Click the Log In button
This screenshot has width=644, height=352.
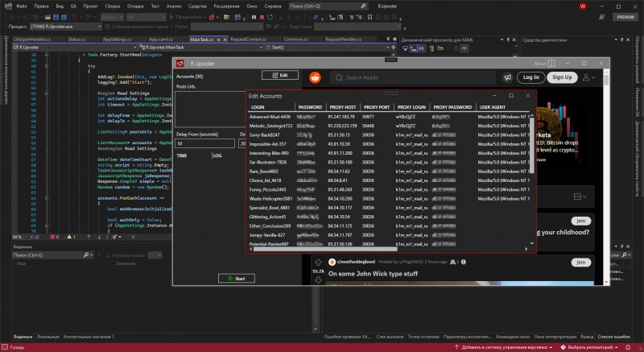coord(530,77)
